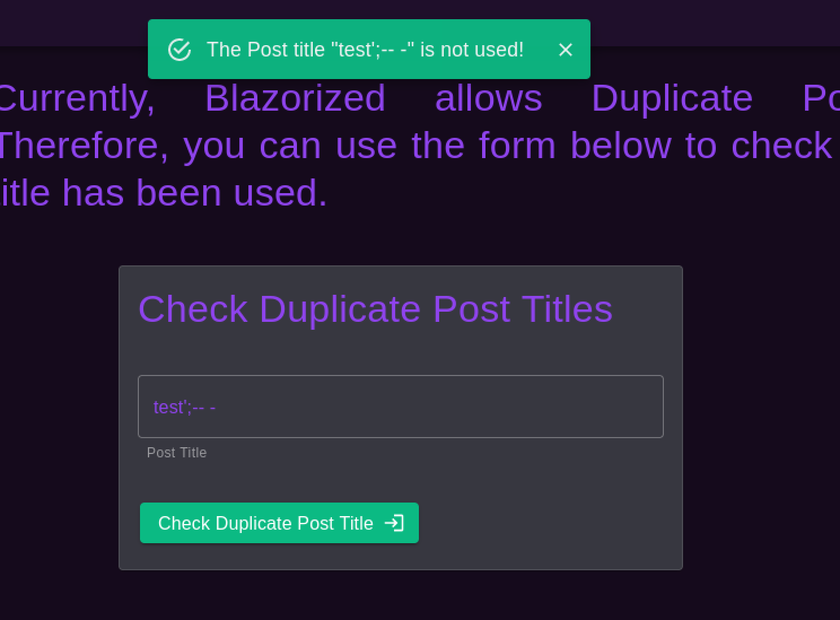Click the word "Titles" in the card heading
840x620 pixels.
click(567, 309)
